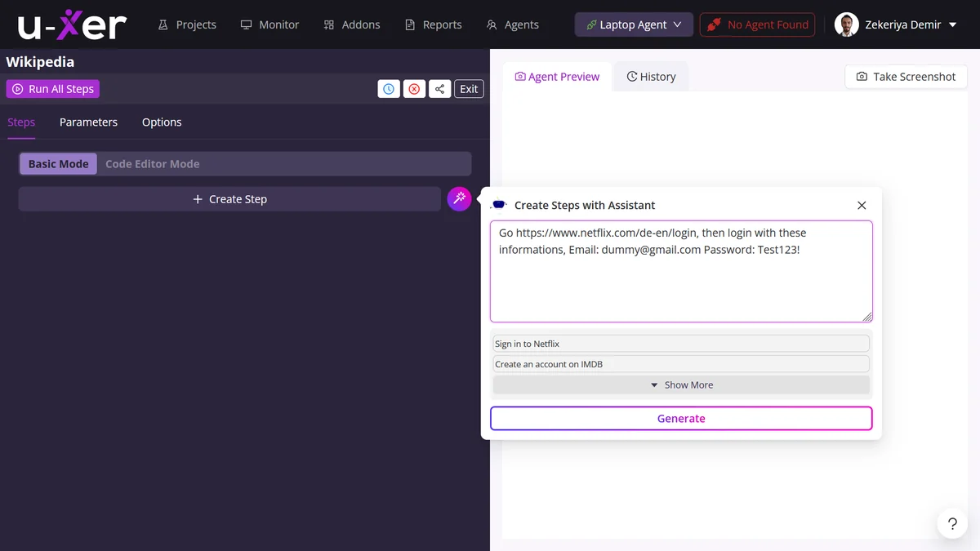Click the red cancel icon
The width and height of the screenshot is (980, 551).
[x=414, y=89]
